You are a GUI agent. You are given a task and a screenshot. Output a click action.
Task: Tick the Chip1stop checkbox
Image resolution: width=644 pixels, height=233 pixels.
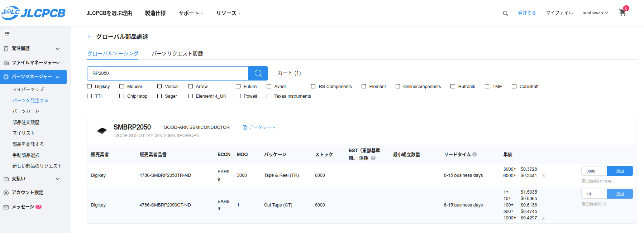click(x=122, y=96)
